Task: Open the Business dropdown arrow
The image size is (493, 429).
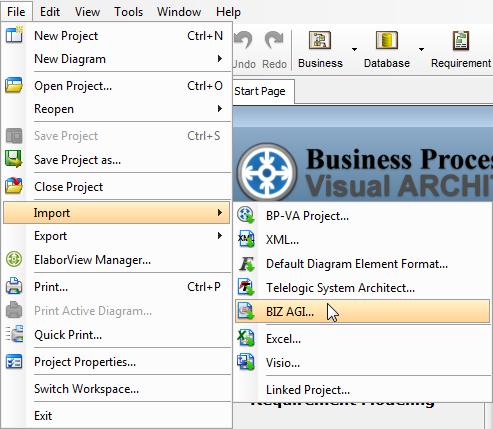Action: [354, 49]
